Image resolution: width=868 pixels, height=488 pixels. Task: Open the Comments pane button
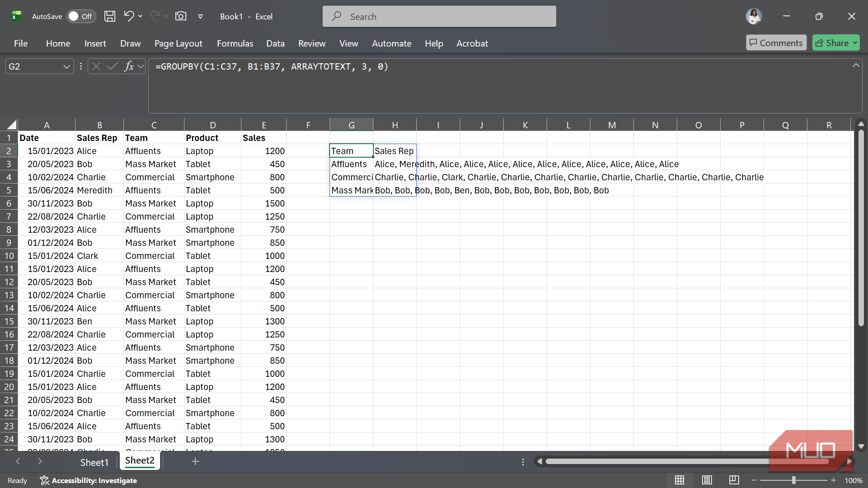pyautogui.click(x=776, y=43)
